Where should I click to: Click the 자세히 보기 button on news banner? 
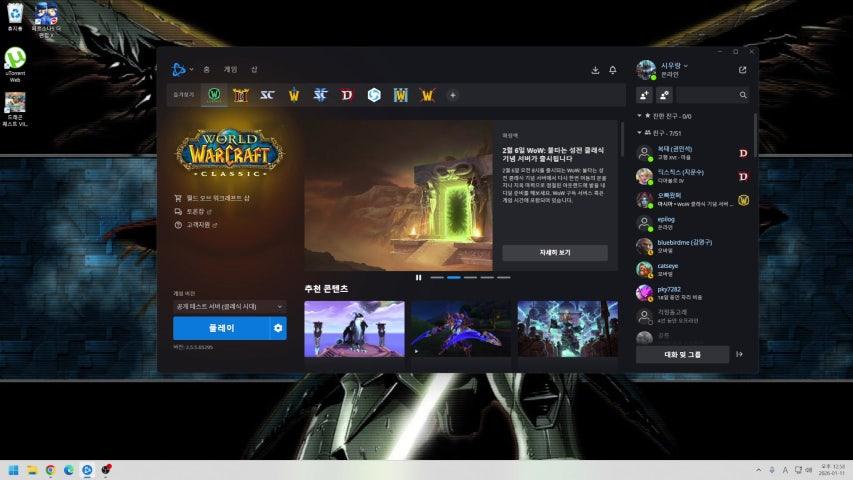pyautogui.click(x=555, y=253)
